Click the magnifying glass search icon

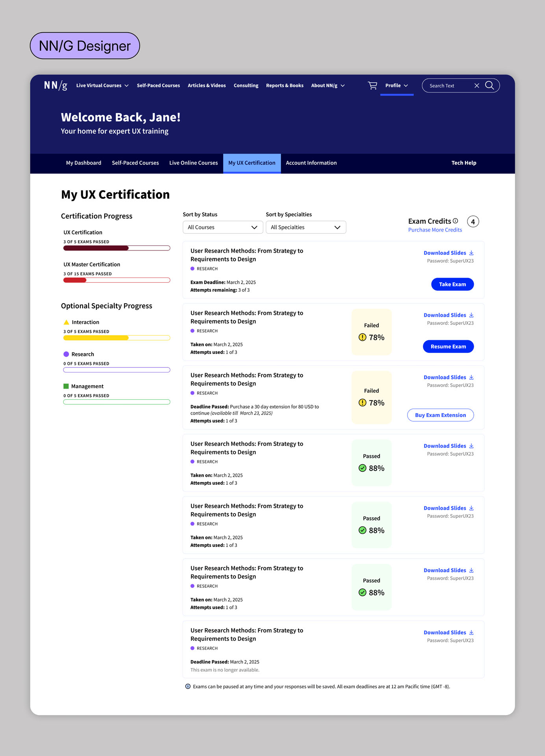489,85
